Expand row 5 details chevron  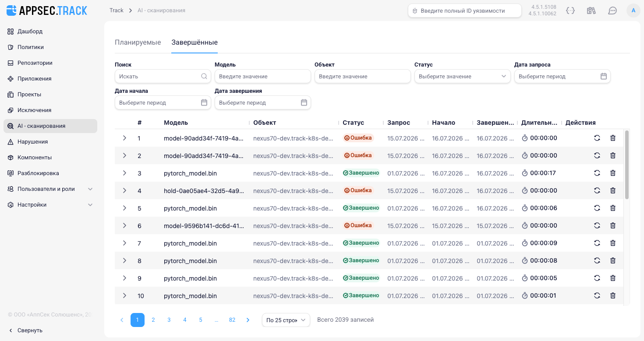(x=124, y=208)
